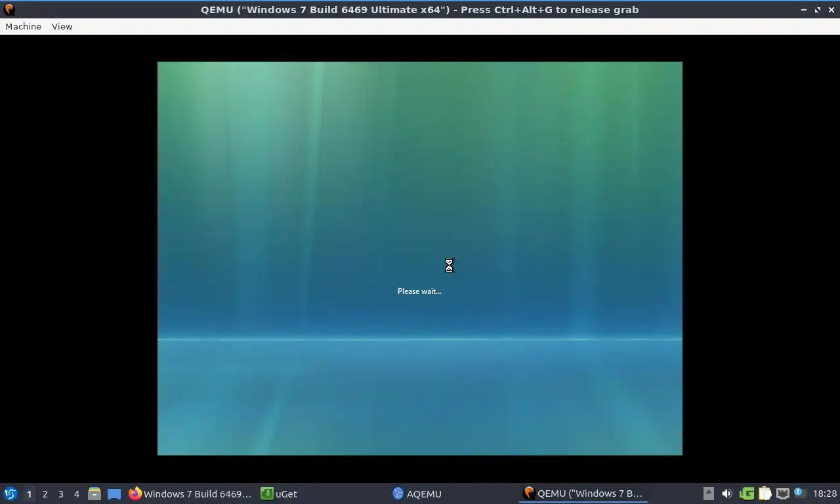Open the Lubuntu start menu icon

tap(10, 493)
